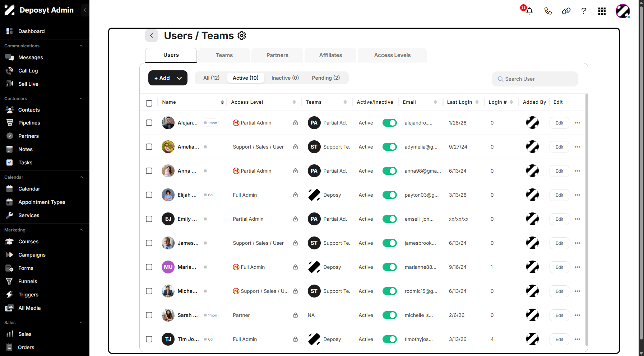Click the back arrow beside Users / Teams

coord(152,36)
